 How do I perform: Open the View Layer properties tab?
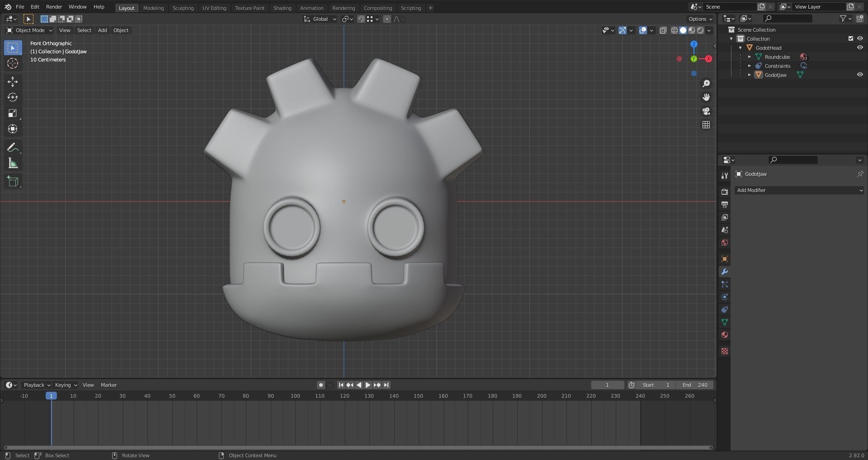click(725, 217)
